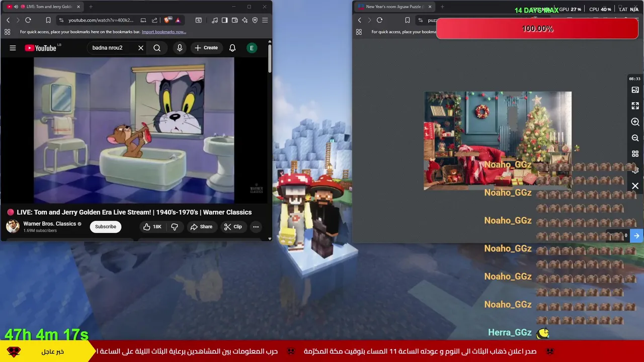Close the puzzle side toolbar
Image resolution: width=644 pixels, height=362 pixels.
point(635,186)
